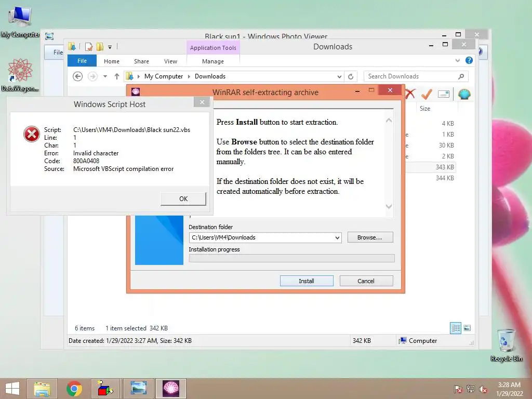Image resolution: width=532 pixels, height=399 pixels.
Task: Open the My Computer desktop icon
Action: pyautogui.click(x=20, y=20)
